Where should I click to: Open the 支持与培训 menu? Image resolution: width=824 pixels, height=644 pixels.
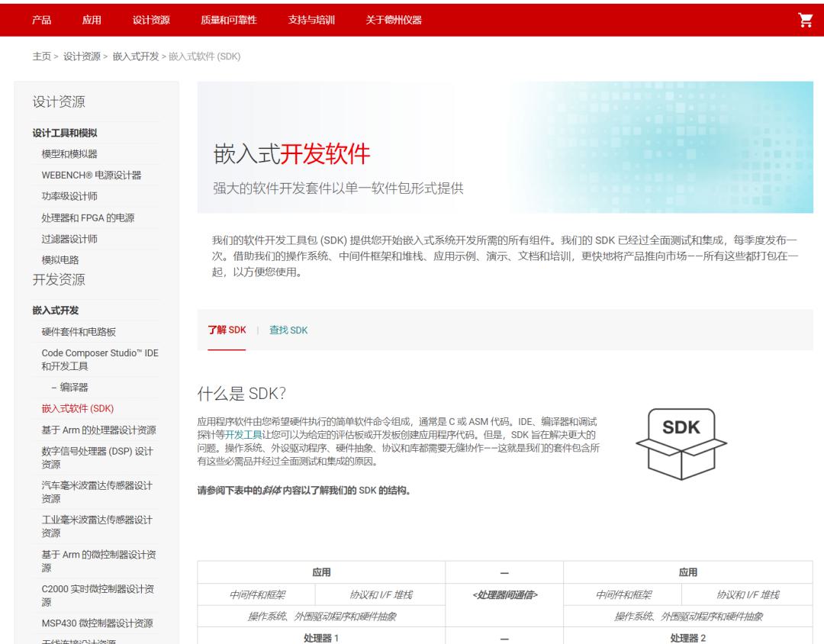pyautogui.click(x=311, y=20)
